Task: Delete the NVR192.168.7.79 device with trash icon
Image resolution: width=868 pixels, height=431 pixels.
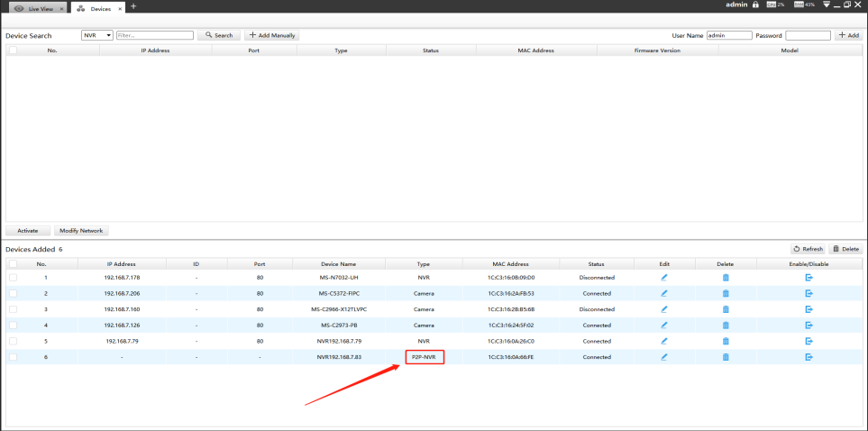Action: tap(726, 341)
